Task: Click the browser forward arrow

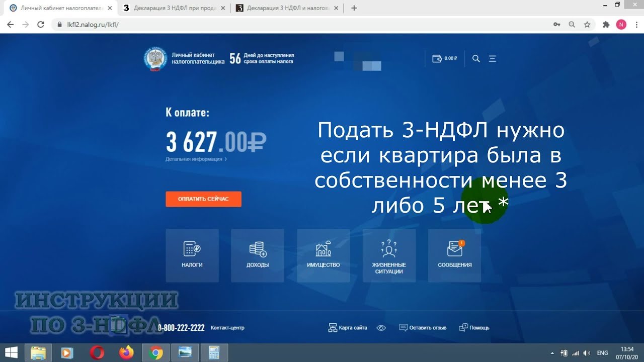Action: tap(25, 24)
